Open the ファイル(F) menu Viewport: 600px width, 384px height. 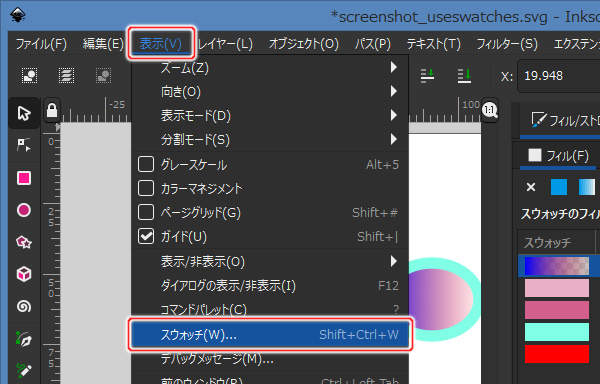(41, 44)
